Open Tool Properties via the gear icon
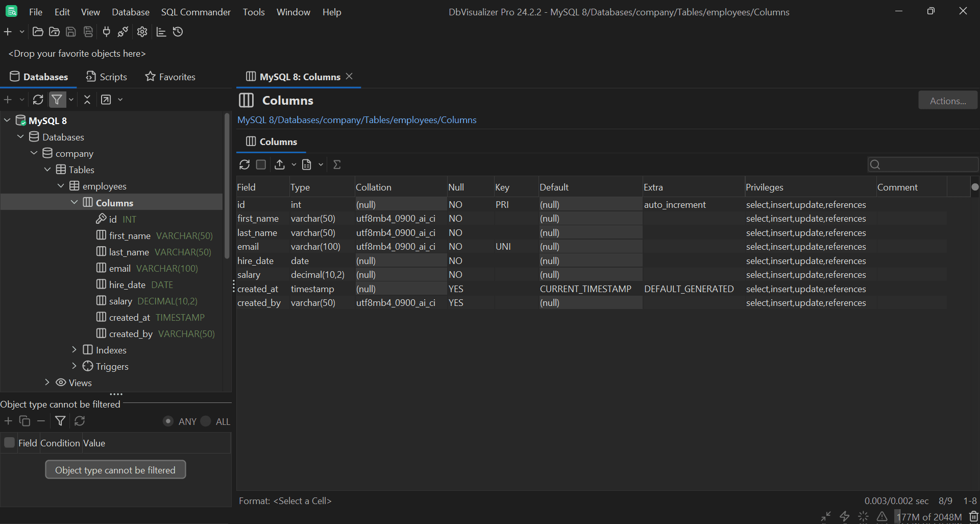 coord(141,32)
